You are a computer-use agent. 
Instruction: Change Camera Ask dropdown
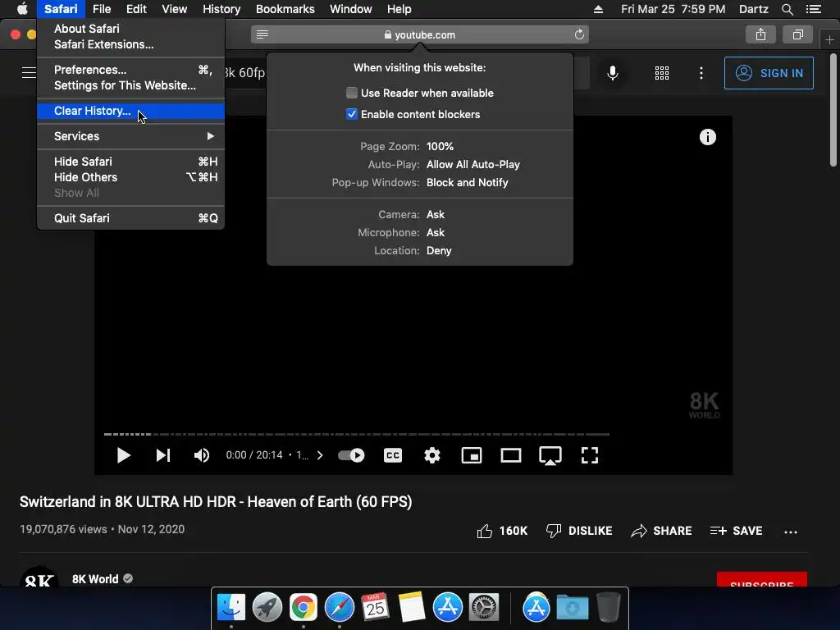436,215
